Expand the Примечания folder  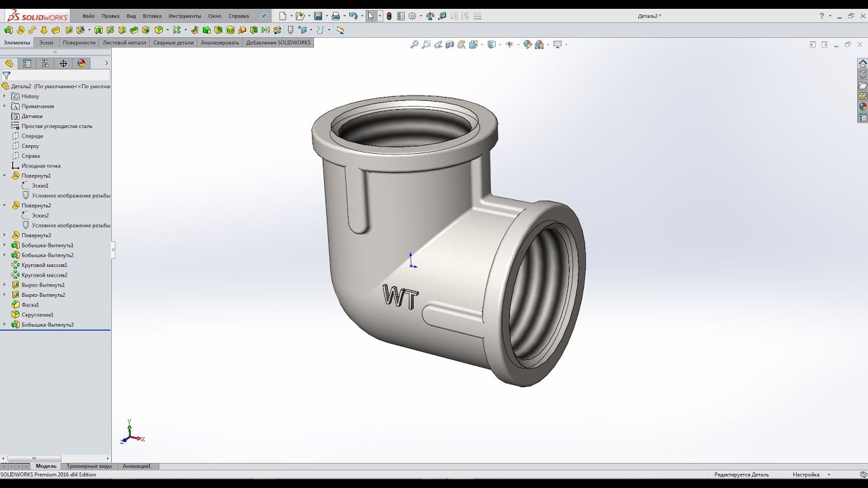pos(5,106)
